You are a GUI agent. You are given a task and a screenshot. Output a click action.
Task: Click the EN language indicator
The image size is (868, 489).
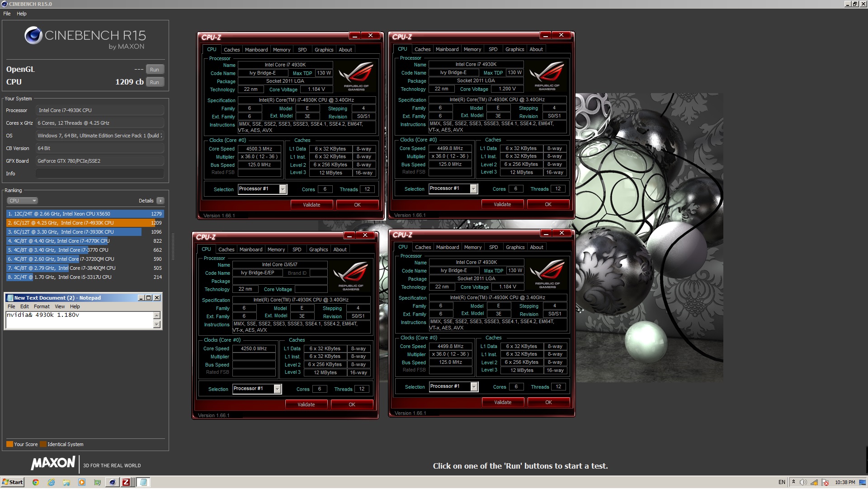[x=782, y=483]
